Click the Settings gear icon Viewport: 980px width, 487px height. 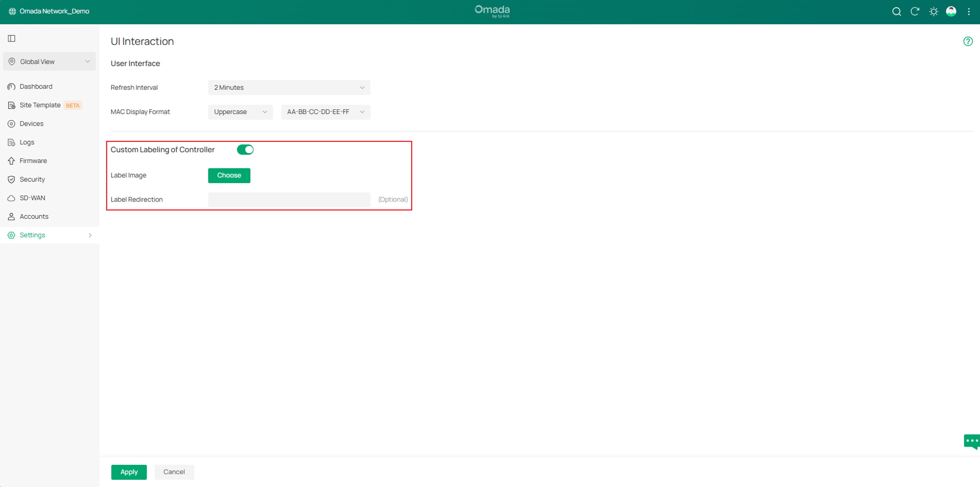[12, 235]
